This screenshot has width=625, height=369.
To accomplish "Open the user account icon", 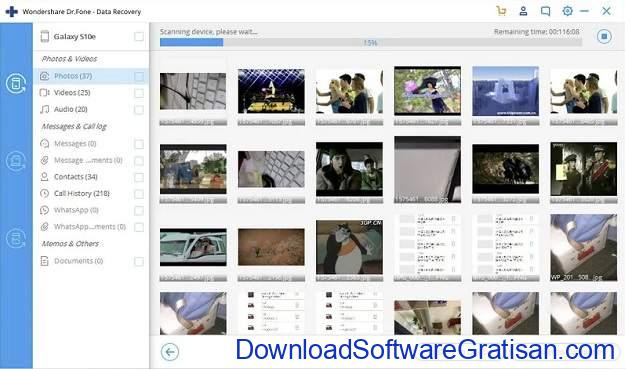I will click(x=523, y=11).
